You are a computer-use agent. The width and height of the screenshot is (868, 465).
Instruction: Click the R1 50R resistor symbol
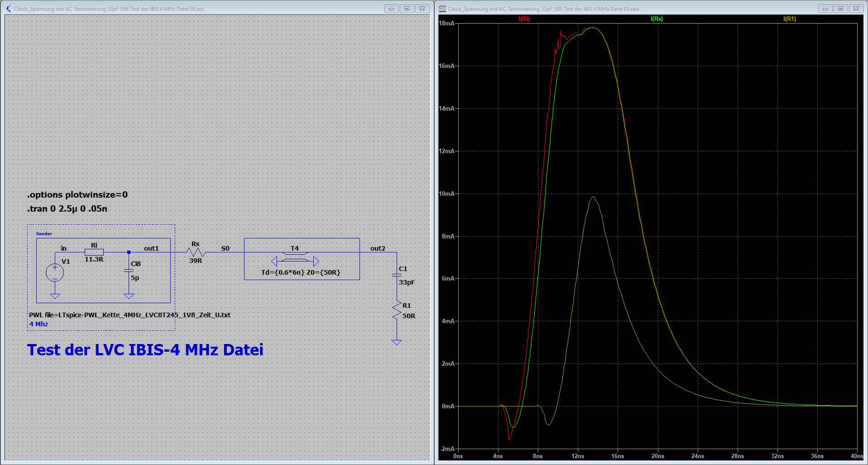397,310
